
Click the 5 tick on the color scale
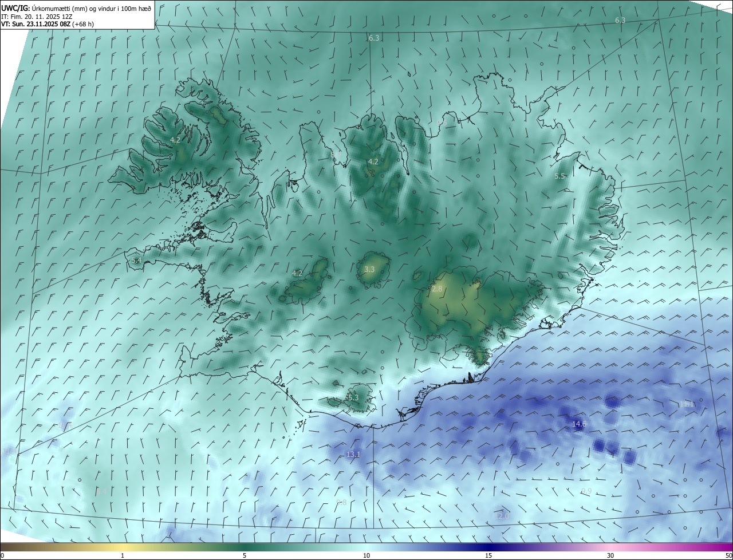tap(245, 556)
